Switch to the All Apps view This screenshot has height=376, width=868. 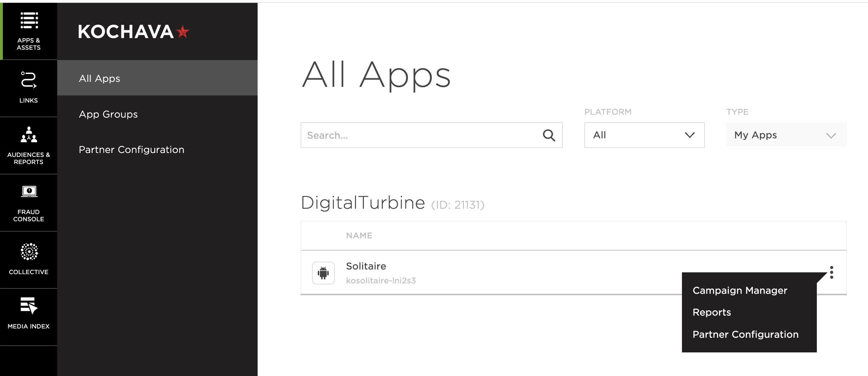[x=99, y=78]
